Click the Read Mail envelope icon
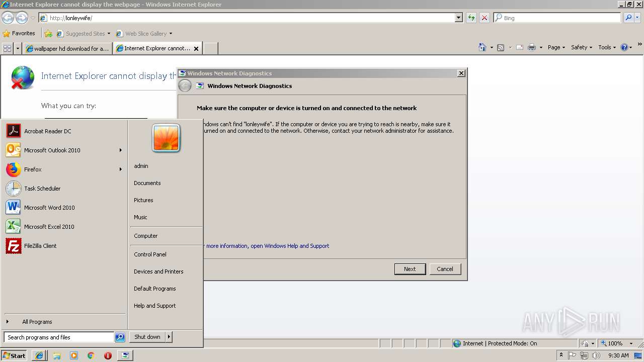 [x=520, y=47]
